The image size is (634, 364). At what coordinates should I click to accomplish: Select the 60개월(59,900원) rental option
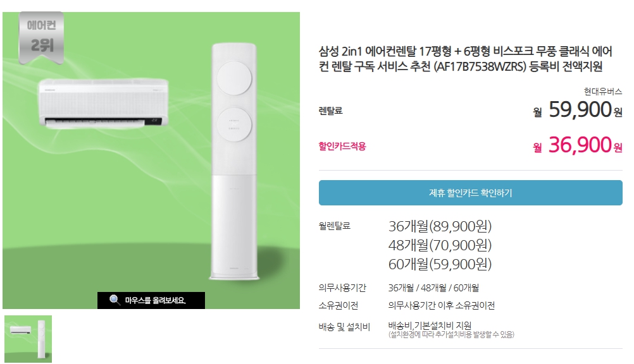tap(440, 264)
